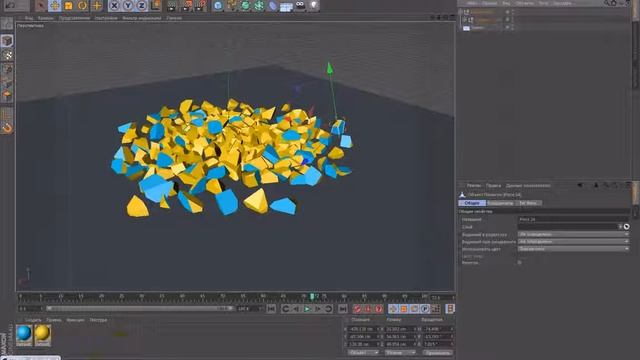This screenshot has height=360, width=640.
Task: Jump to previous keyframe
Action: coord(286,309)
